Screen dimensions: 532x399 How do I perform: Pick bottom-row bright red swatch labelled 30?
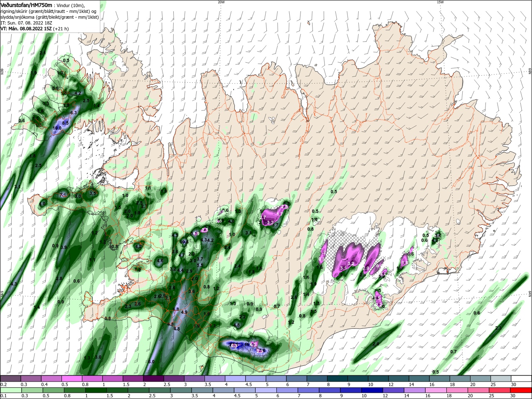pyautogui.click(x=521, y=390)
